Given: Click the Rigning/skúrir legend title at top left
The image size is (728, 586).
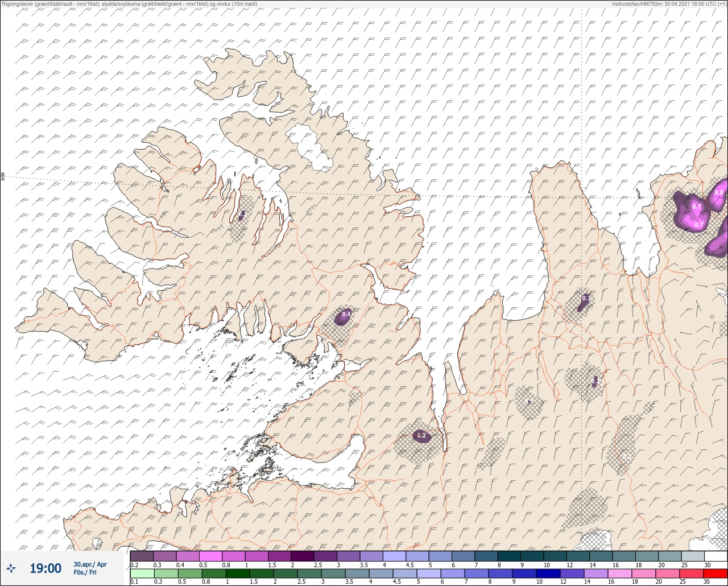Looking at the screenshot, I should [130, 3].
